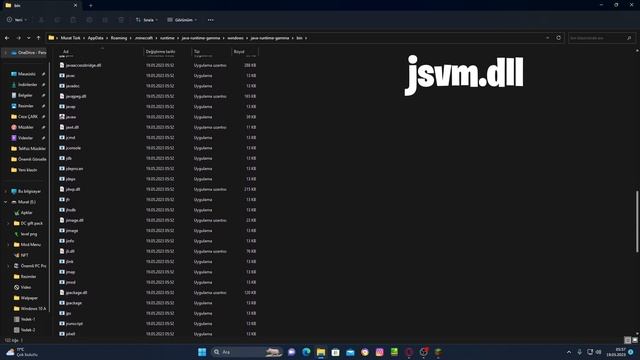
Task: Open the Sırala (Sort) dropdown
Action: 147,20
